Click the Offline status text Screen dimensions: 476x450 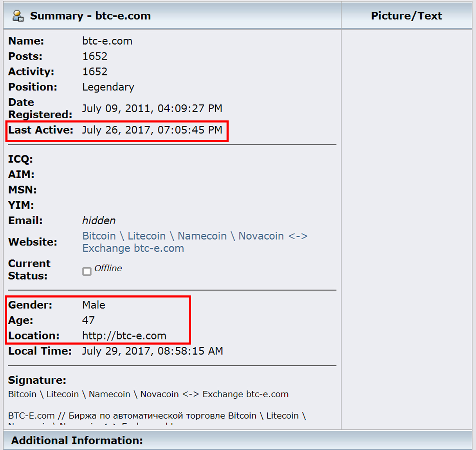tap(108, 268)
